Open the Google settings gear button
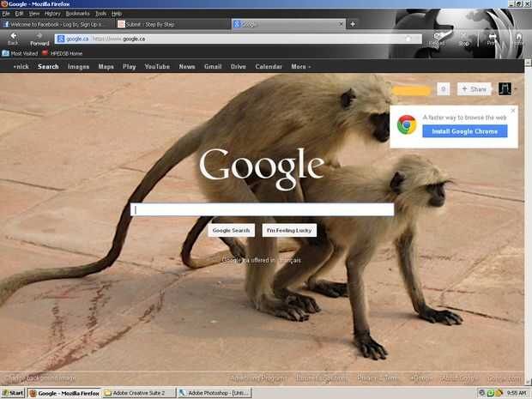This screenshot has width=532, height=399. point(443,89)
